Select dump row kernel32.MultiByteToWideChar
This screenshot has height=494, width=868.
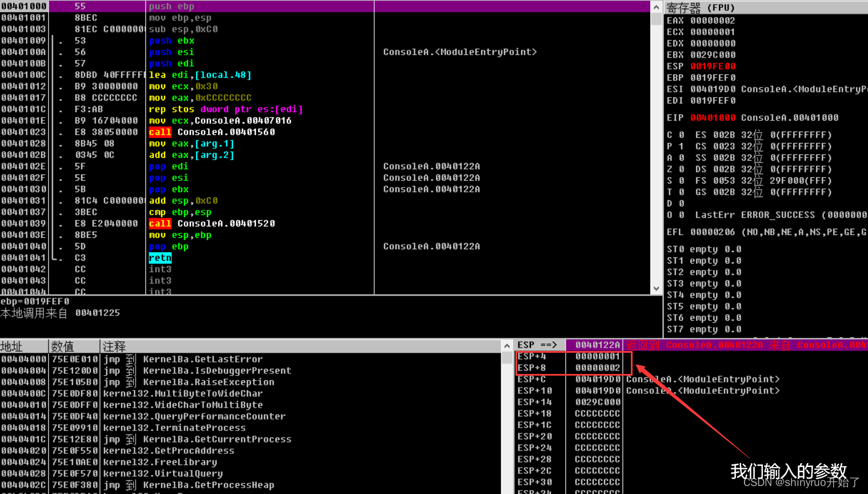pyautogui.click(x=183, y=394)
